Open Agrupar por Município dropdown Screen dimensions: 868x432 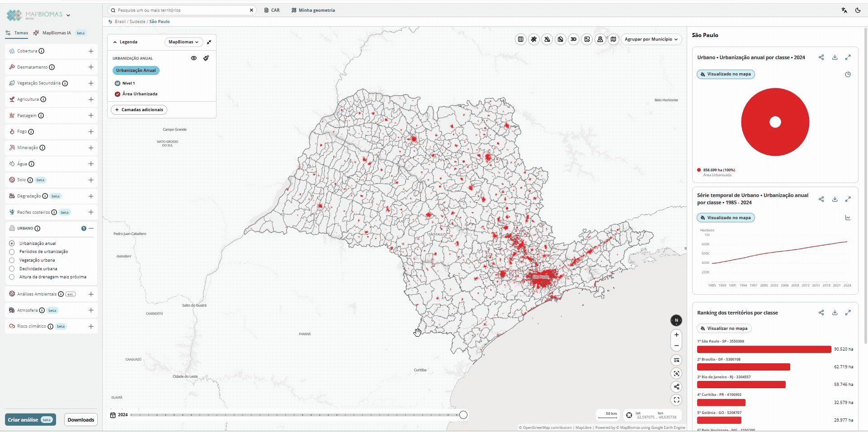[651, 39]
